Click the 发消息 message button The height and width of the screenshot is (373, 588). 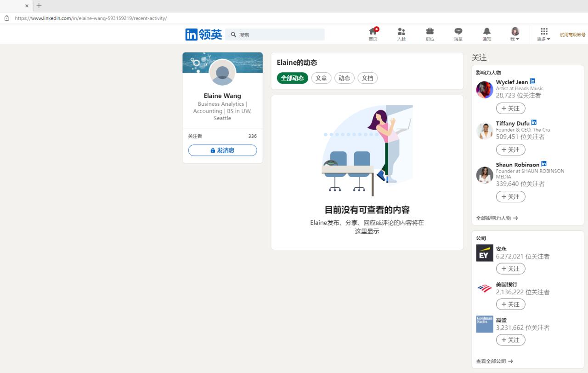(x=222, y=150)
